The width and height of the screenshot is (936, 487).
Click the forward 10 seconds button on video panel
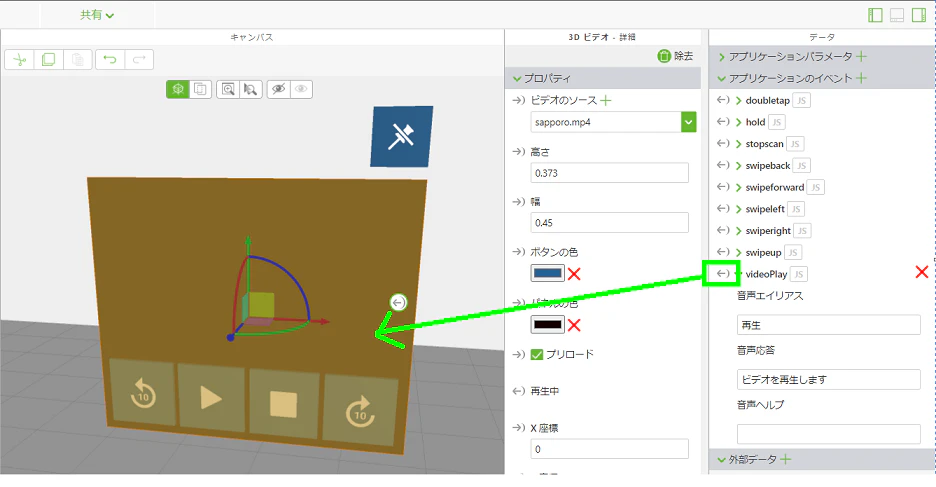point(359,411)
